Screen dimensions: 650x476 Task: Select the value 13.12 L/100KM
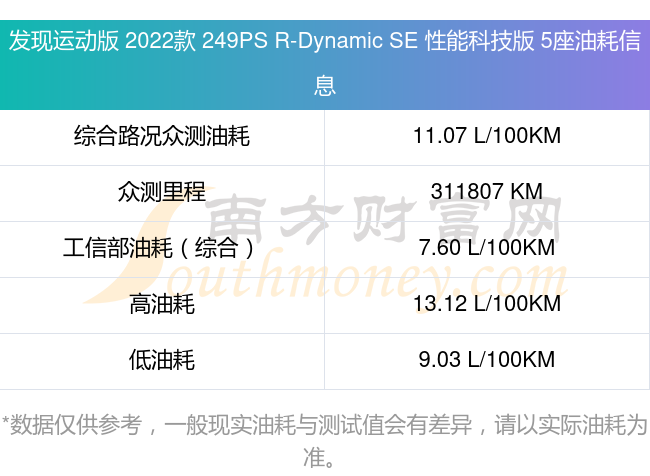(487, 304)
